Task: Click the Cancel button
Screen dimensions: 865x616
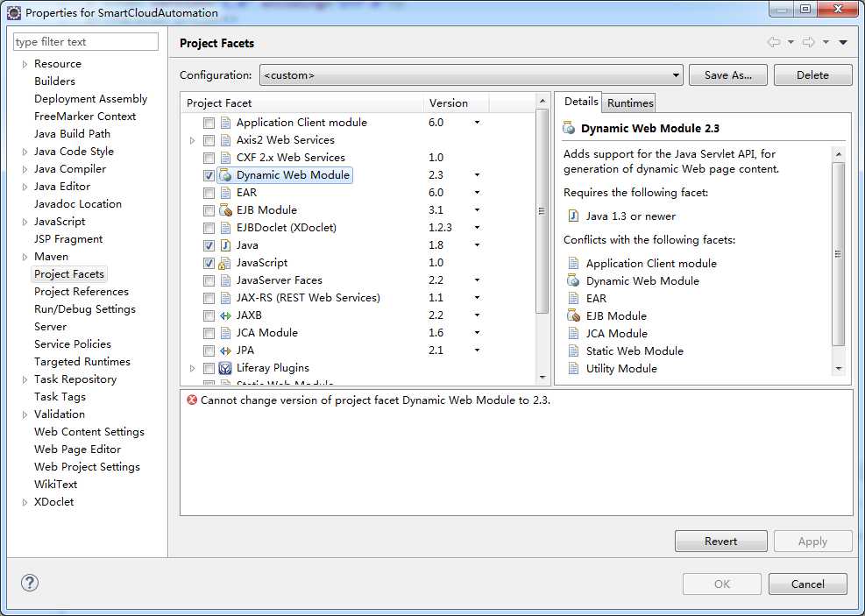Action: [808, 584]
